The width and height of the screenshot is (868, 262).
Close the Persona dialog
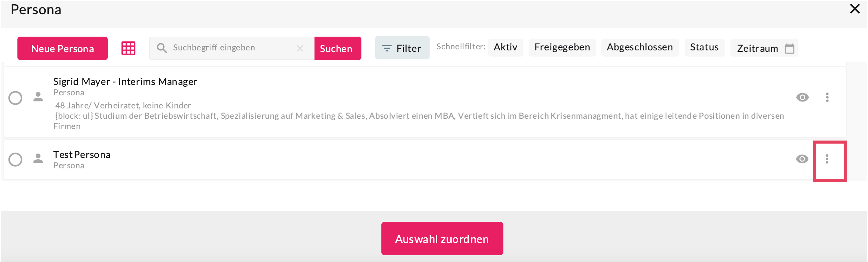(855, 9)
